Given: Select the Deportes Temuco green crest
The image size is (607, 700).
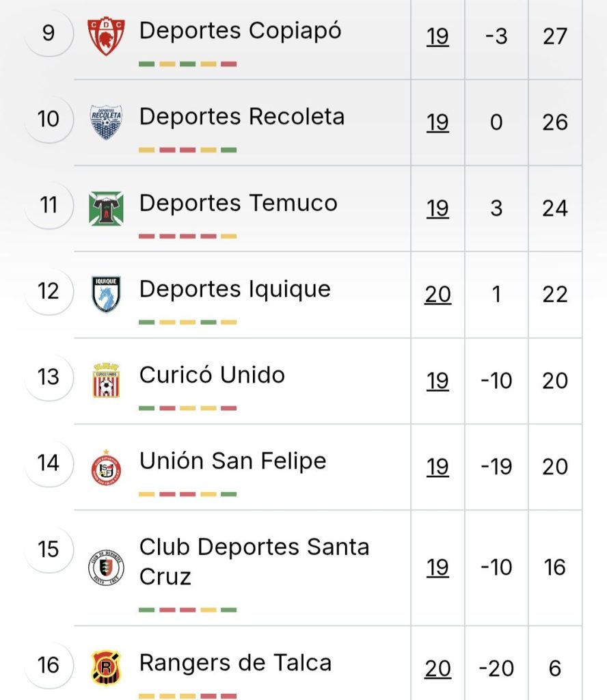Looking at the screenshot, I should 106,208.
